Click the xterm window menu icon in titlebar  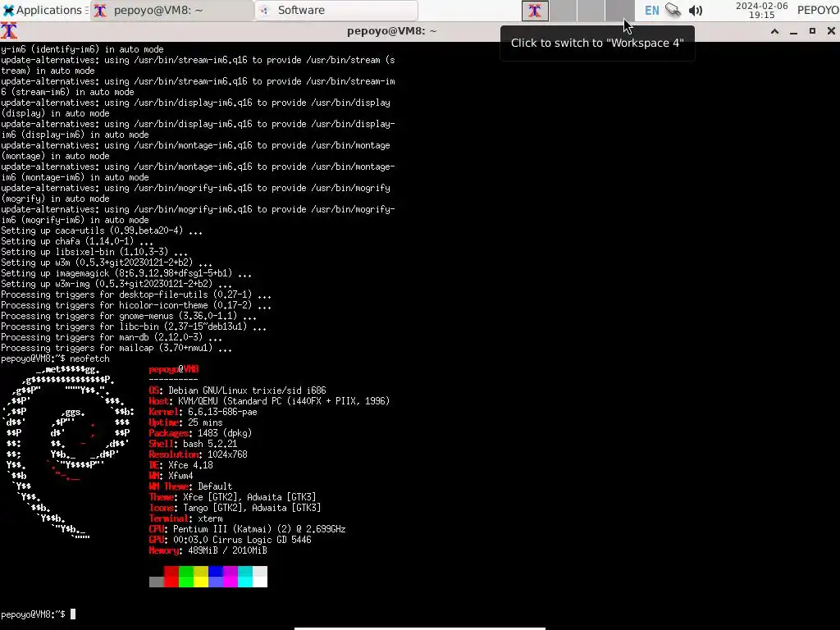point(9,30)
